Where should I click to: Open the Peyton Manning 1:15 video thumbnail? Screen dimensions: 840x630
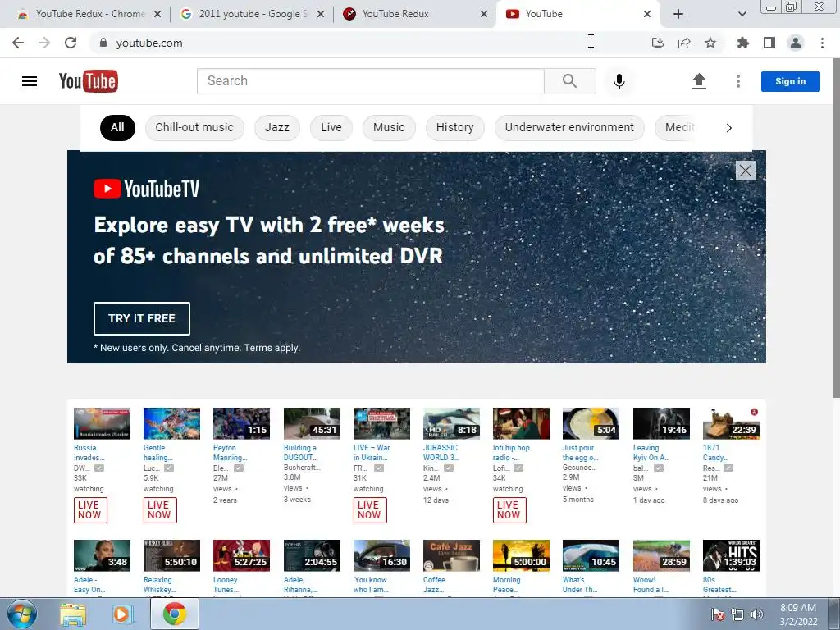pos(241,424)
